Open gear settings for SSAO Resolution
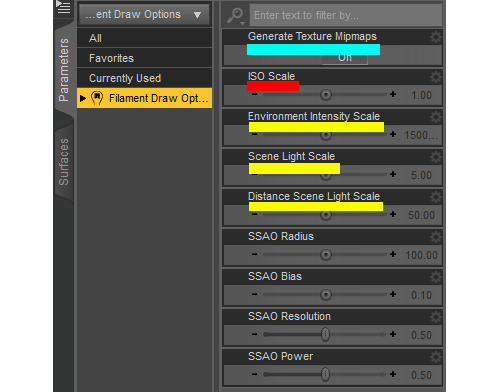Viewport: 500px width, 392px height. pos(435,317)
